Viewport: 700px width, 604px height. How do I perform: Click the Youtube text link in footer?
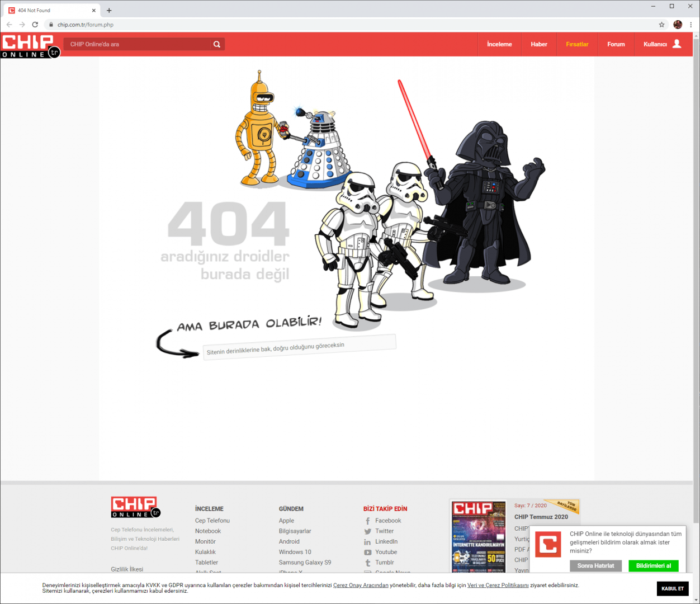pos(386,552)
